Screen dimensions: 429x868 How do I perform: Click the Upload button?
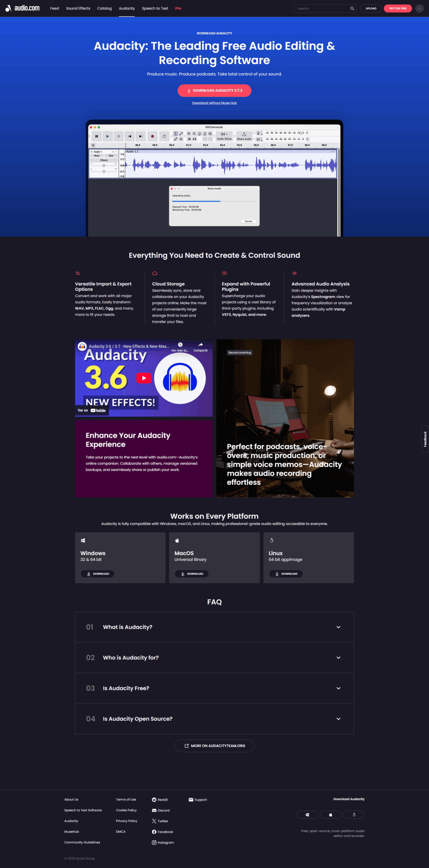(371, 8)
